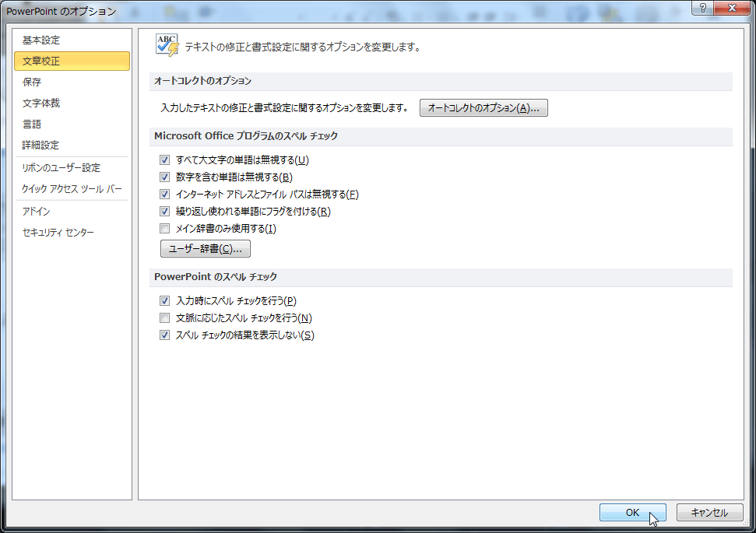
Task: Open the 基本設定 category
Action: [72, 40]
